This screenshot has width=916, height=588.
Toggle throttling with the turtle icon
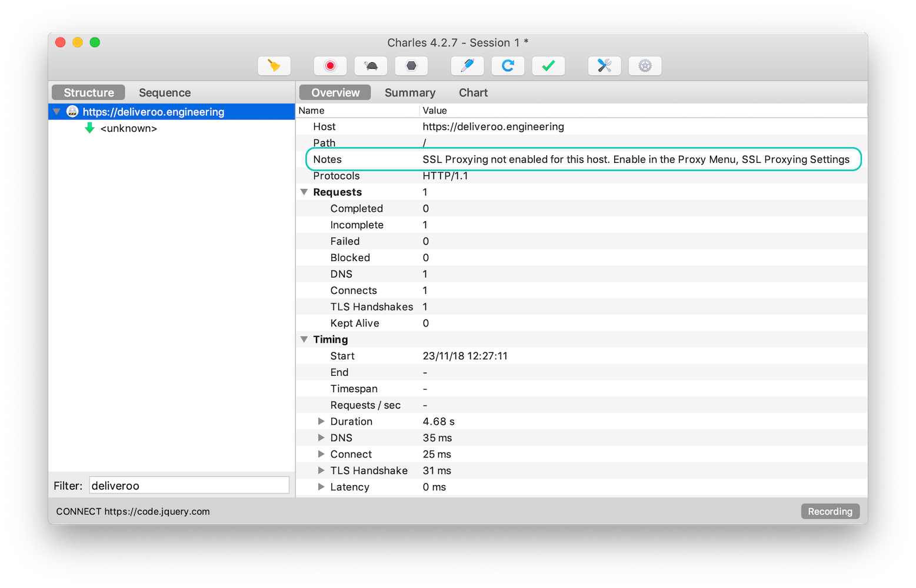pos(371,66)
